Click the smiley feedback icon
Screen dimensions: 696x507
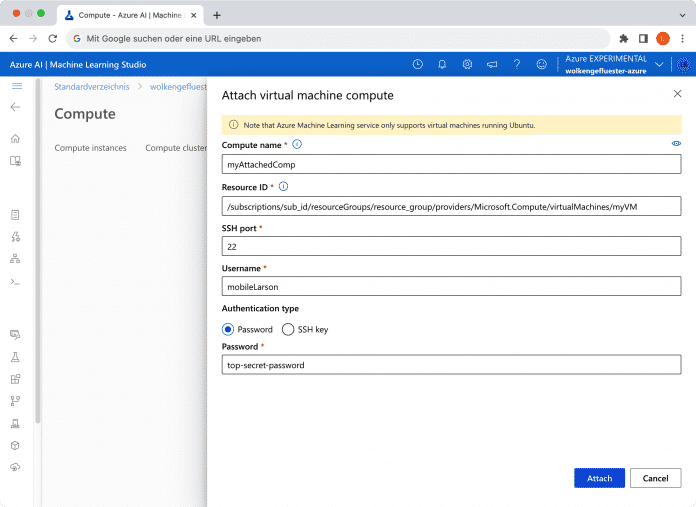(542, 64)
